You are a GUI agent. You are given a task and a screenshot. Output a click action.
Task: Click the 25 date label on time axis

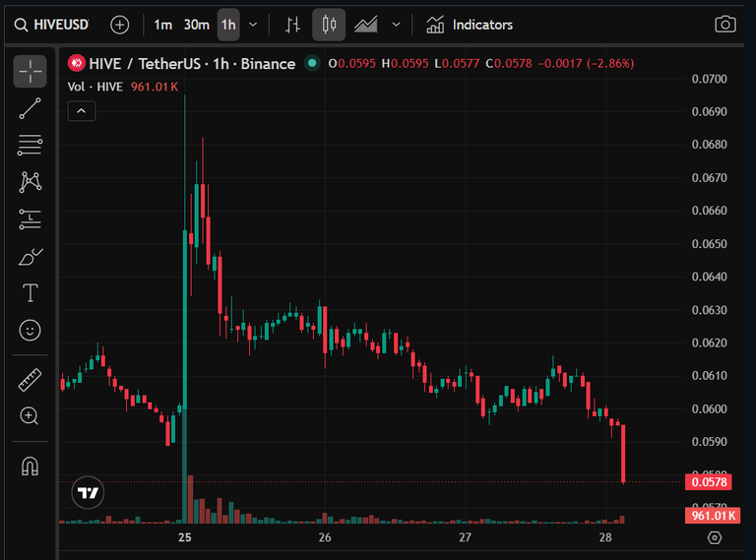coord(185,537)
